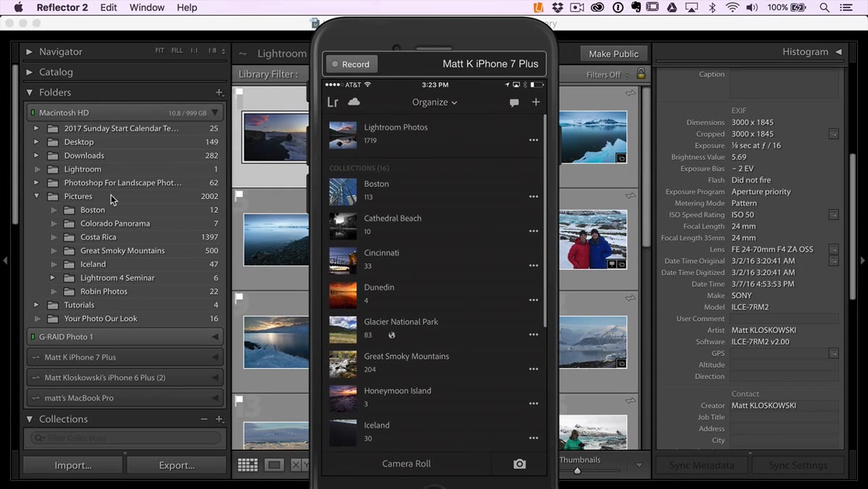The width and height of the screenshot is (868, 489).
Task: Click the filter lock icon
Action: tap(641, 74)
